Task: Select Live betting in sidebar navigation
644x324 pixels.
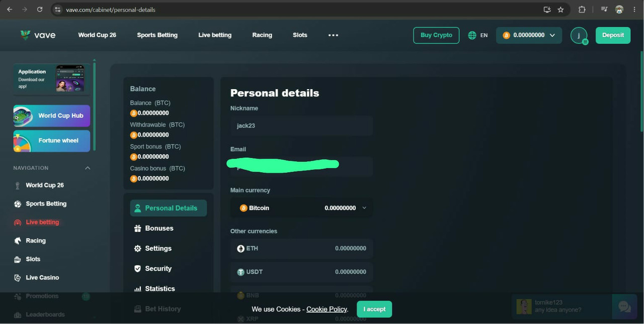Action: pos(42,222)
